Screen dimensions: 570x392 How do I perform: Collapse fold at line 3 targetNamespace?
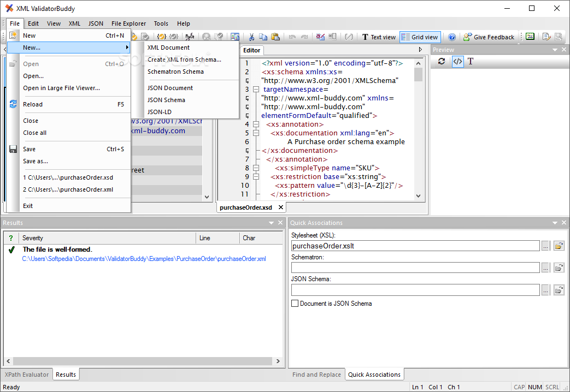coord(256,90)
